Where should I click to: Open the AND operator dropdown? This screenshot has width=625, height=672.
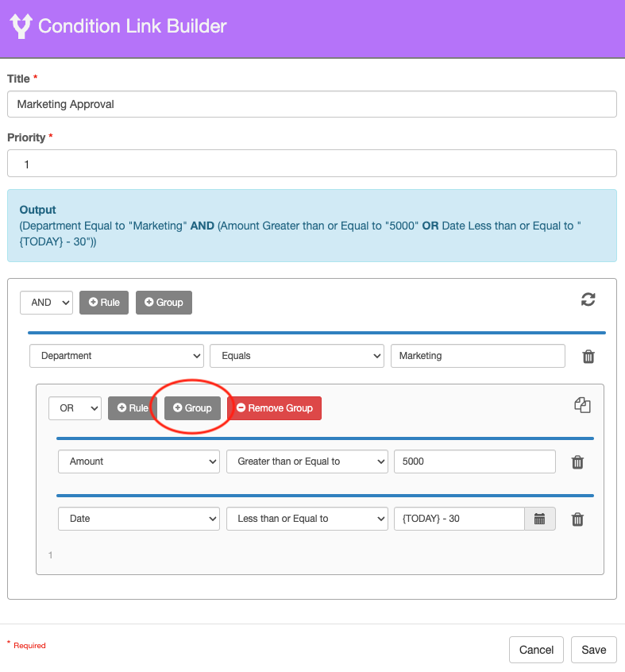tap(46, 303)
